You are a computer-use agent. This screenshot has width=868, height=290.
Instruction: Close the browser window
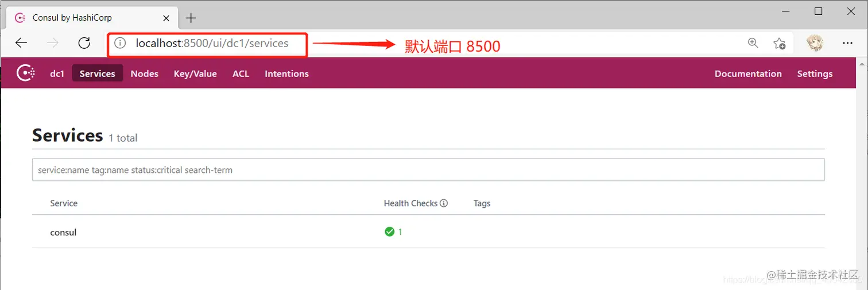[x=851, y=11]
